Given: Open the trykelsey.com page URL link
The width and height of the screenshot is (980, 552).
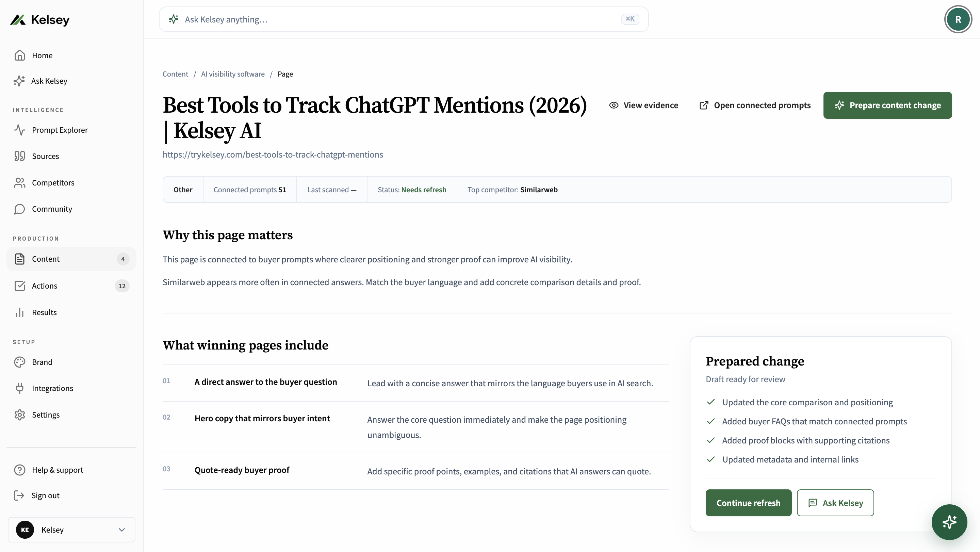Looking at the screenshot, I should point(273,155).
